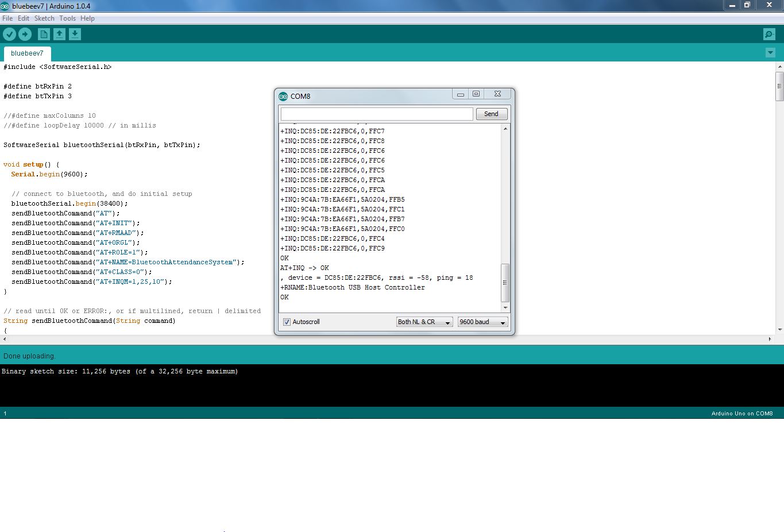Viewport: 784px width, 532px height.
Task: Click the 'AT+CLASS=0' command line
Action: tap(82, 272)
